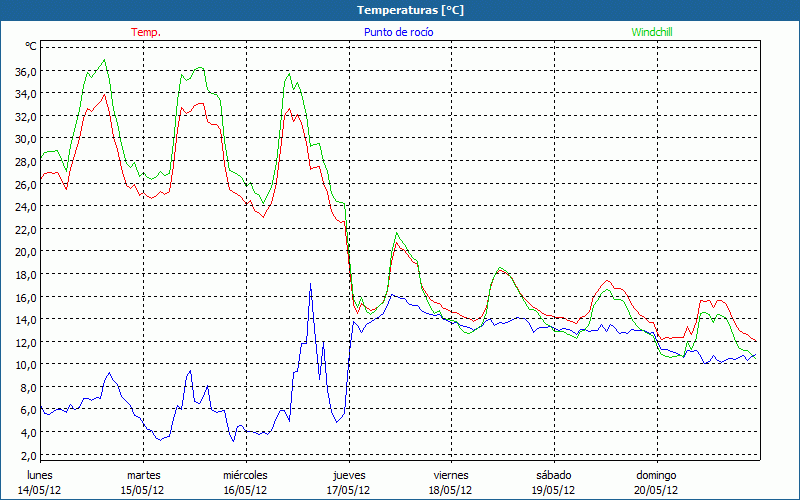Click the 6,0 tick label on the Y axis
Image resolution: width=800 pixels, height=500 pixels.
coord(25,410)
